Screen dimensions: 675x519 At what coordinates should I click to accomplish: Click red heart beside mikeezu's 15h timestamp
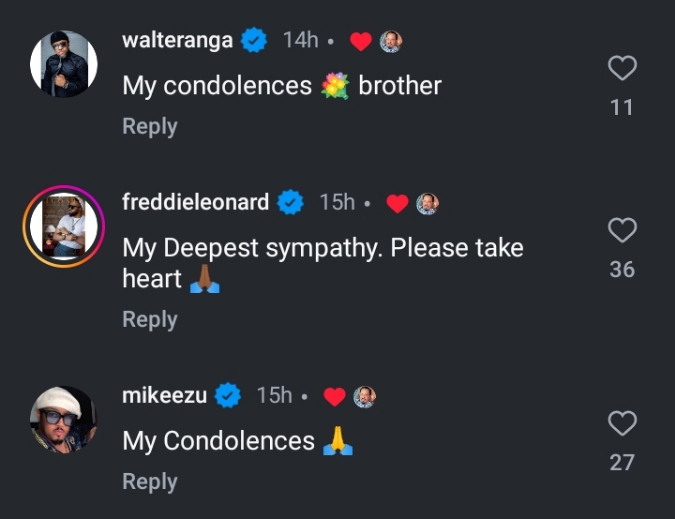point(335,396)
